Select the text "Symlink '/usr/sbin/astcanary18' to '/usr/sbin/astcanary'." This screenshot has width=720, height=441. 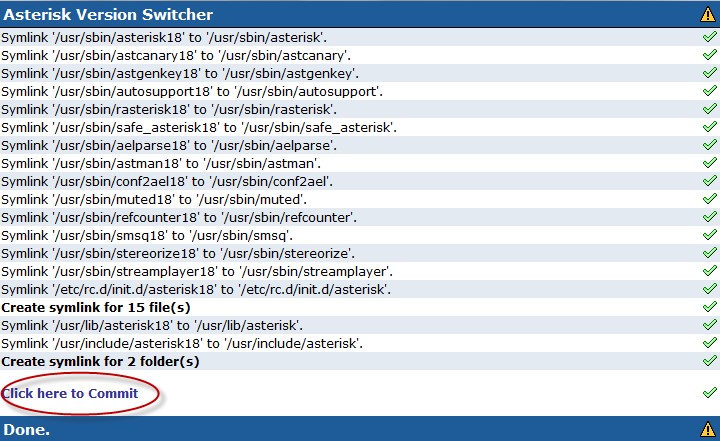(176, 56)
